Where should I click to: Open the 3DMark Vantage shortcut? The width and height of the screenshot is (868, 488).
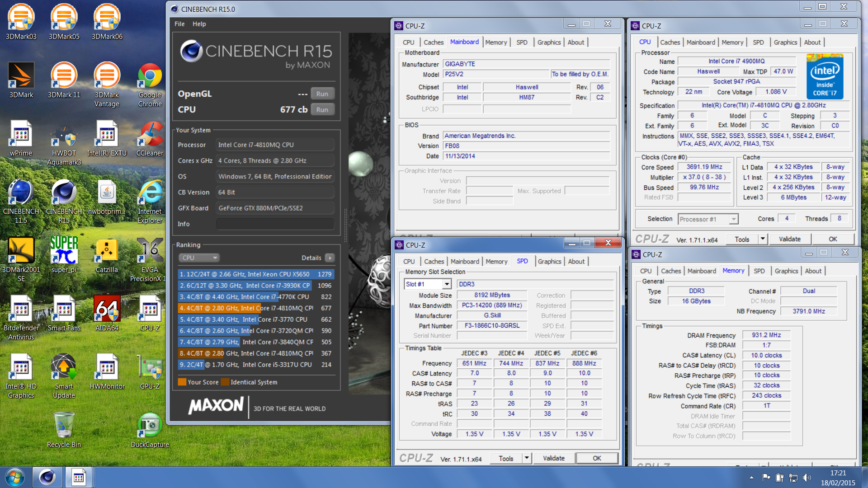107,85
